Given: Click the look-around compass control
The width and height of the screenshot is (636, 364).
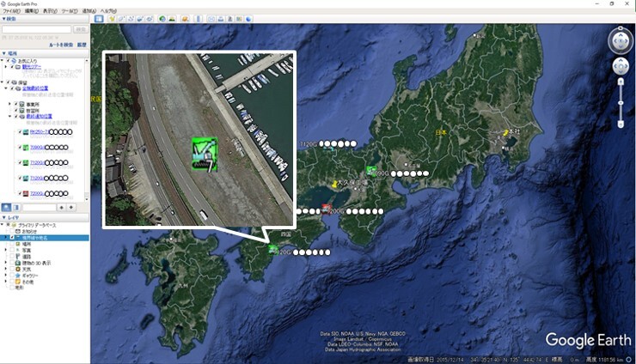Looking at the screenshot, I should 620,39.
